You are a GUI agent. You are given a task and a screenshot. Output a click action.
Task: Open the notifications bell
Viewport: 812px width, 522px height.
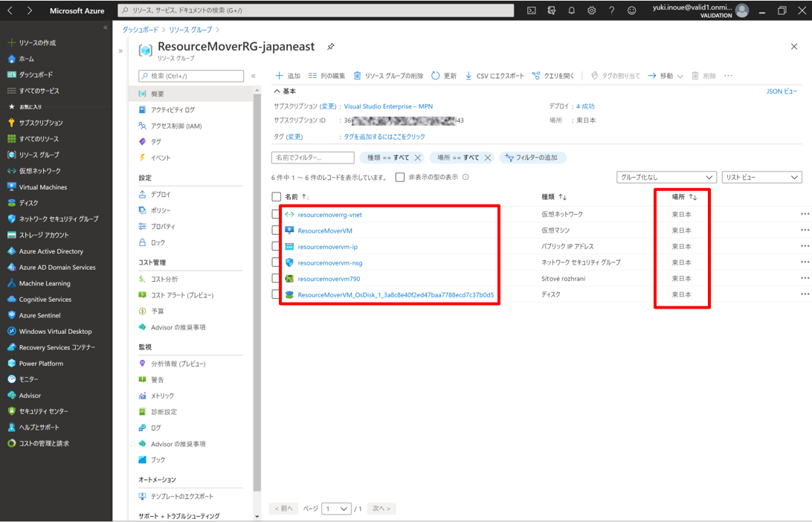(x=572, y=10)
